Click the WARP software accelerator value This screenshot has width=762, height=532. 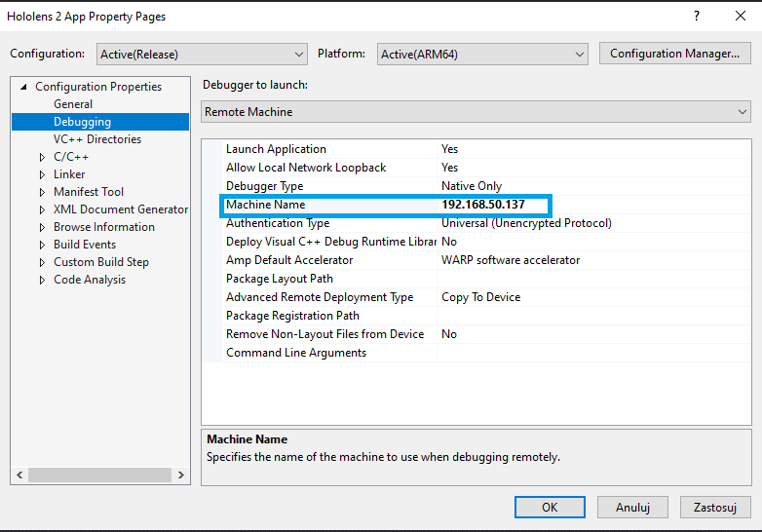pyautogui.click(x=511, y=260)
